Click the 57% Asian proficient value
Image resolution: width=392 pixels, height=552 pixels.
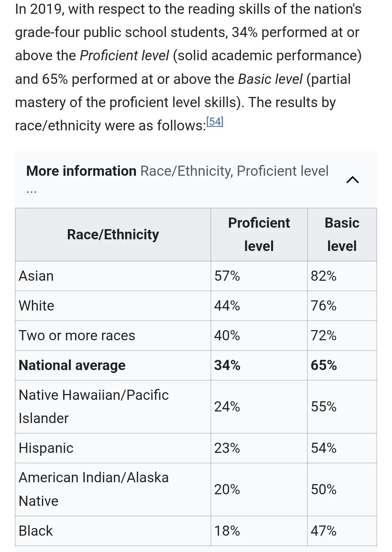click(x=227, y=276)
